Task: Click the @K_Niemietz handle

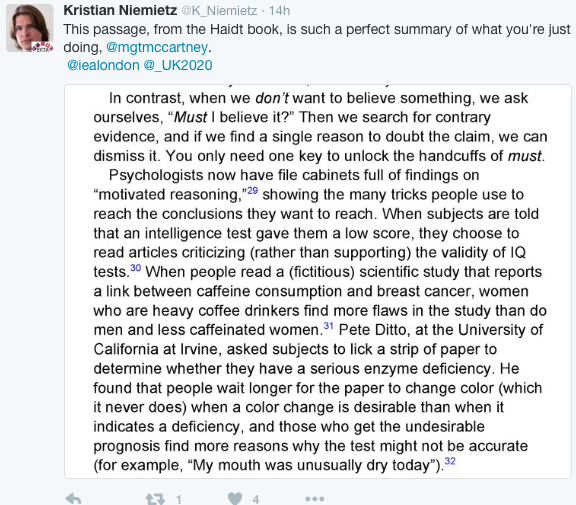Action: click(219, 11)
